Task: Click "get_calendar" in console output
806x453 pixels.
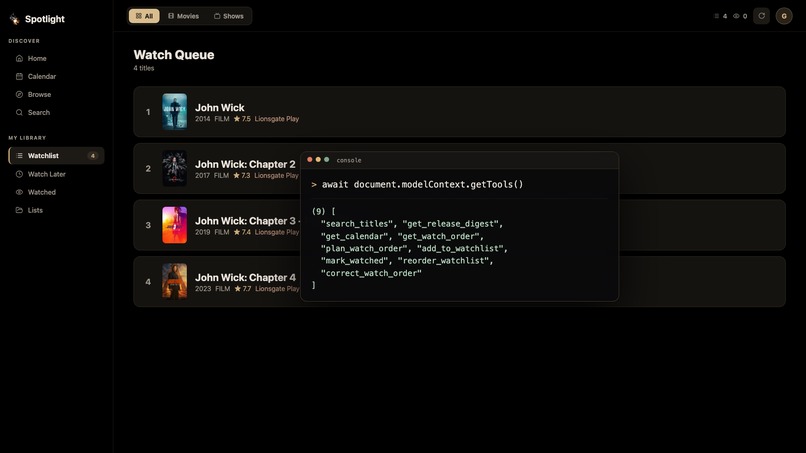Action: click(x=353, y=236)
